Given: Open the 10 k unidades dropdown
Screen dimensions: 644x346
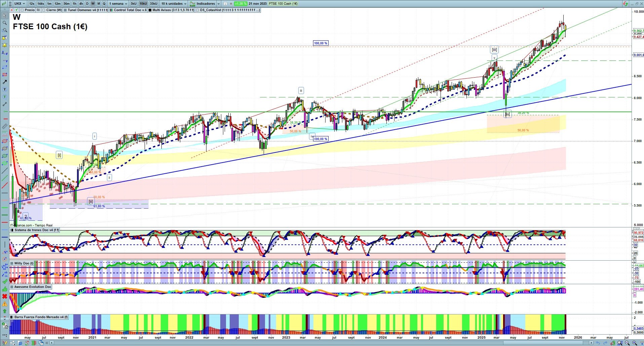Looking at the screenshot, I should tap(174, 4).
